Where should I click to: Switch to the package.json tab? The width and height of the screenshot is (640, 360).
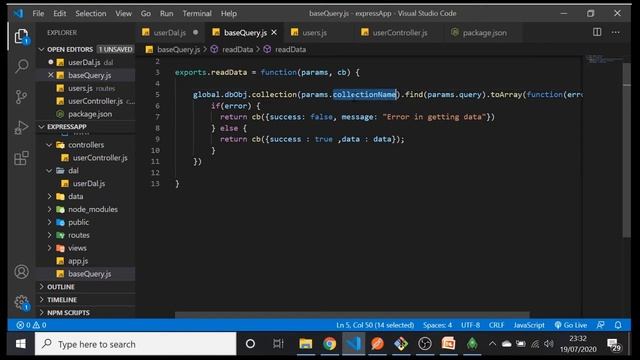click(484, 33)
